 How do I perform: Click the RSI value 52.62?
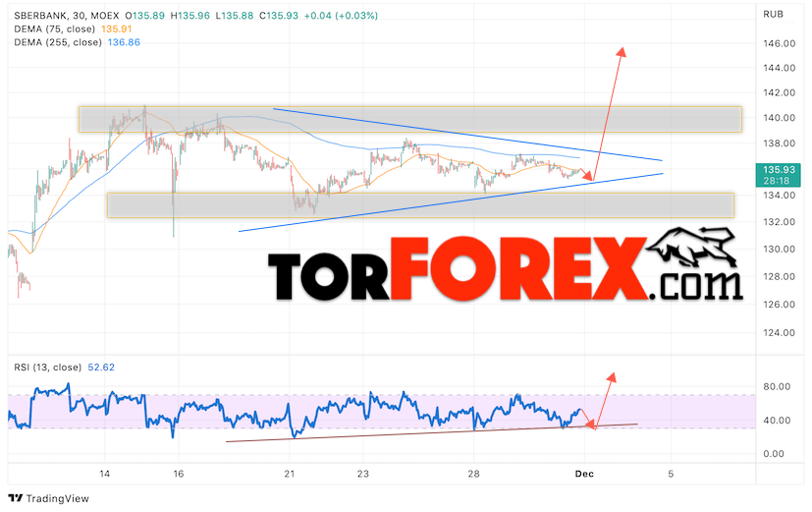(x=101, y=368)
